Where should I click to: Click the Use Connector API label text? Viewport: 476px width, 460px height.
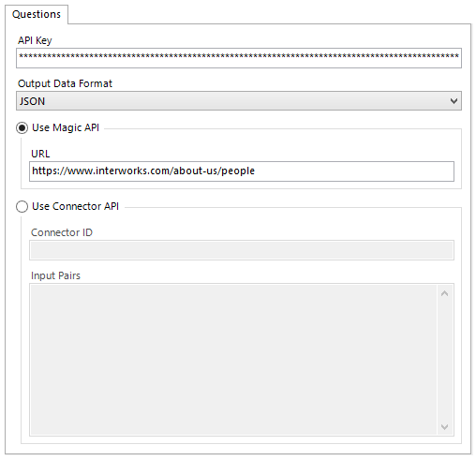click(x=75, y=206)
